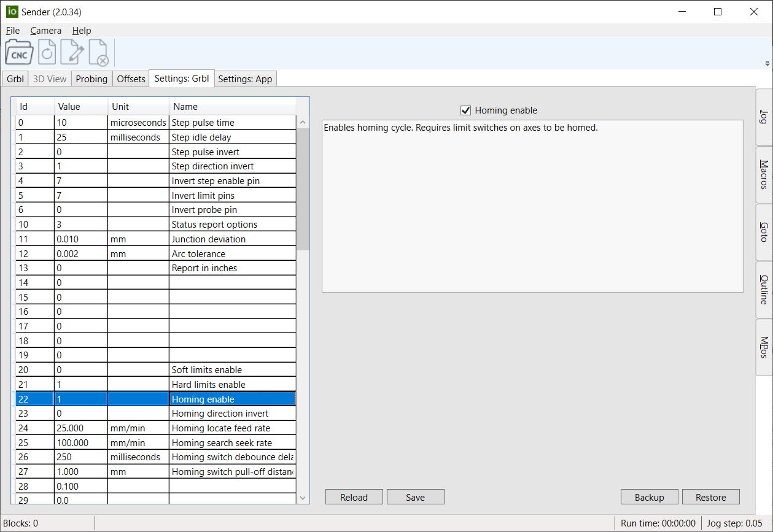Click the ioSender app icon in title bar
Image resolution: width=773 pixels, height=532 pixels.
click(12, 12)
